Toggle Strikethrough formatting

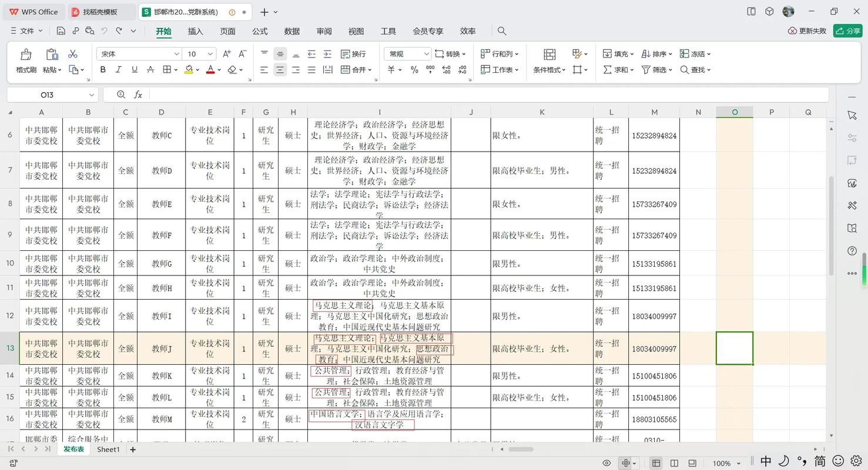[150, 70]
